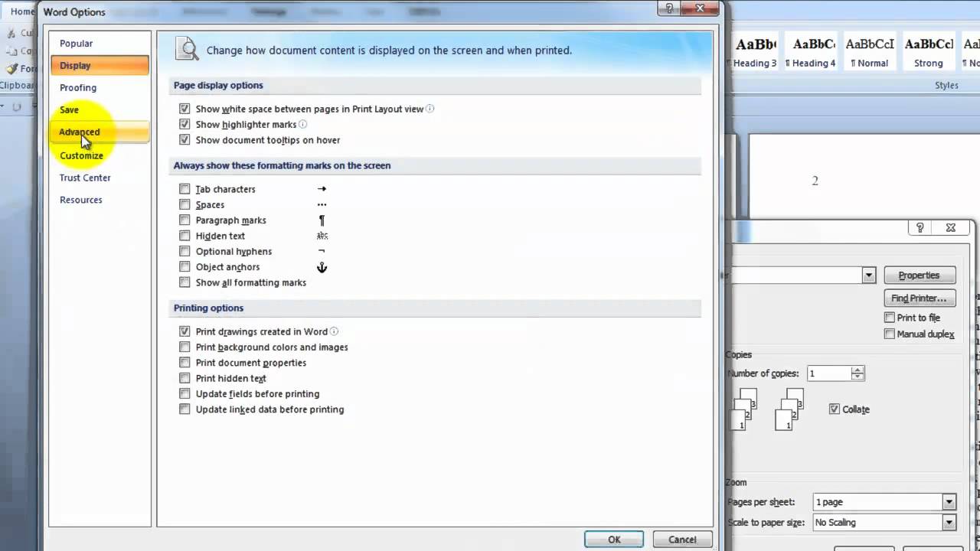Select Save category in Word Options
Screen dimensions: 980x551
click(x=100, y=110)
